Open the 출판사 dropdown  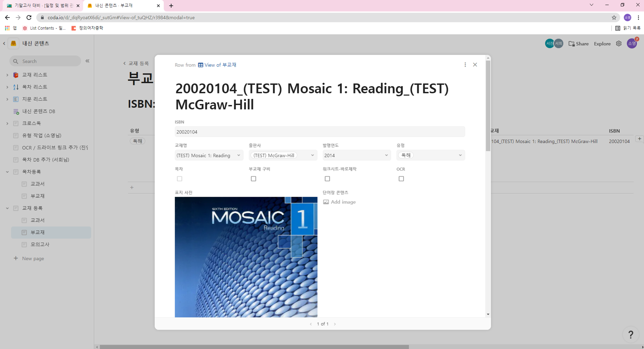click(283, 155)
